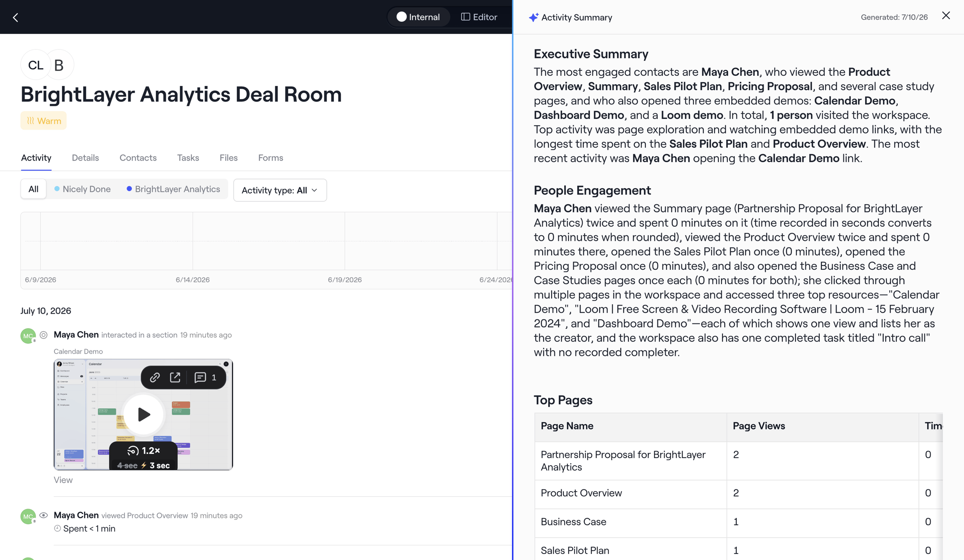Click the 1.2× playback speed control
The width and height of the screenshot is (964, 560).
143,451
